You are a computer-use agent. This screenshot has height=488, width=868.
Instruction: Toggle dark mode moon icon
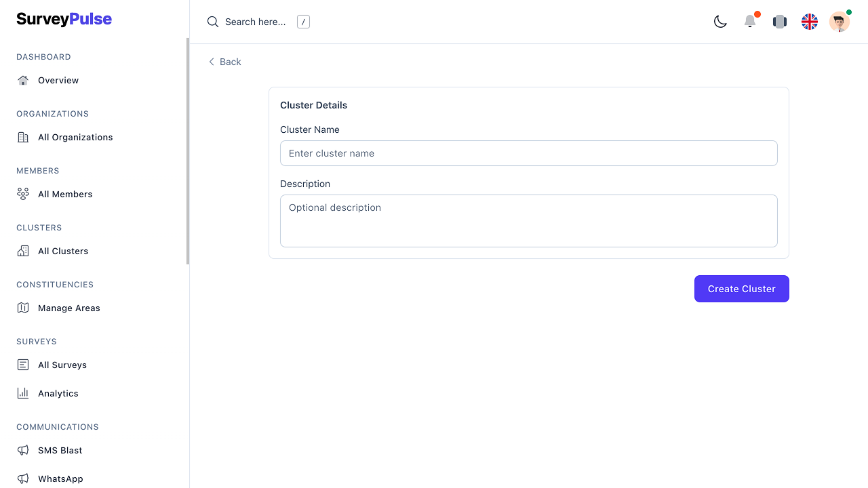720,22
